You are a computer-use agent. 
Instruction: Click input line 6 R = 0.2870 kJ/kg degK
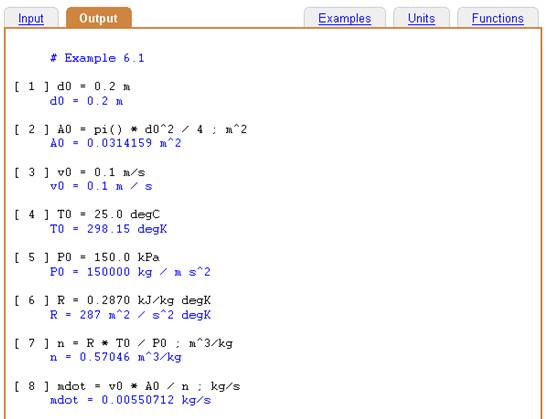tap(113, 301)
